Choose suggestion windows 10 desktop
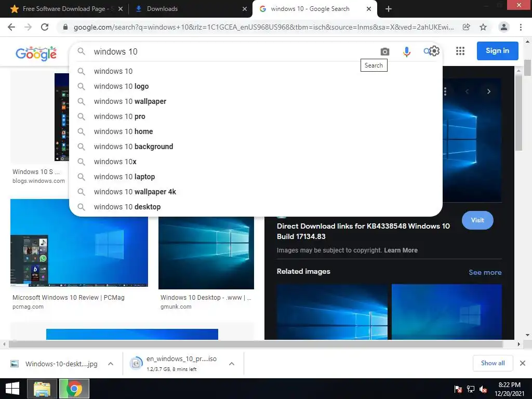The height and width of the screenshot is (399, 532). pos(256,207)
